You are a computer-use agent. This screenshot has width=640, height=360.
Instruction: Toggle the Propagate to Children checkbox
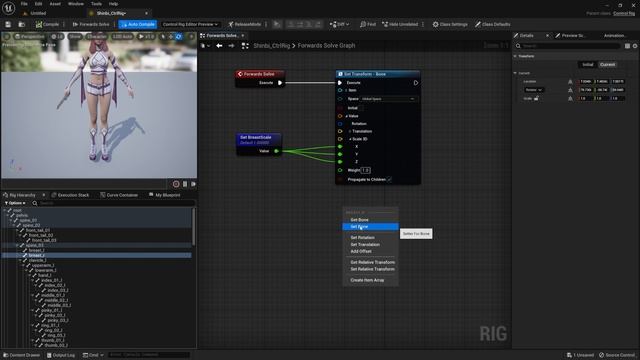[x=389, y=180]
